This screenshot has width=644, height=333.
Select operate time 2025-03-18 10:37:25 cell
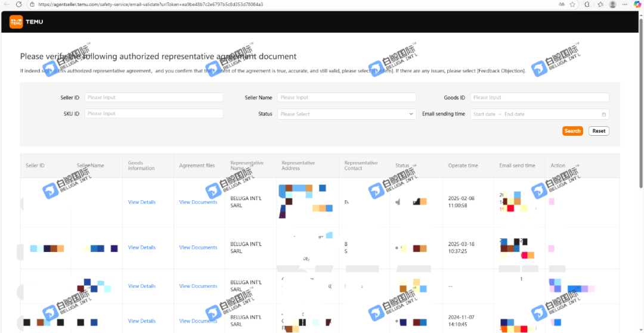[x=461, y=247]
